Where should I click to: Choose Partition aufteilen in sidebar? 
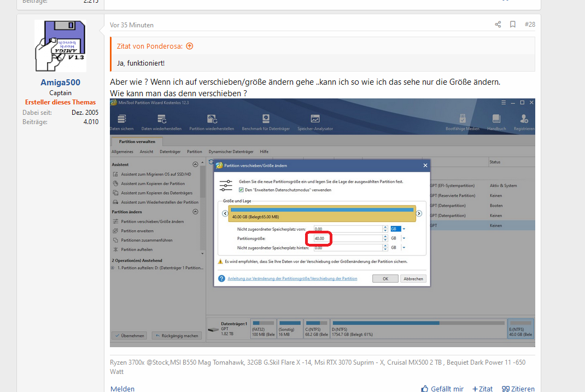pos(137,249)
